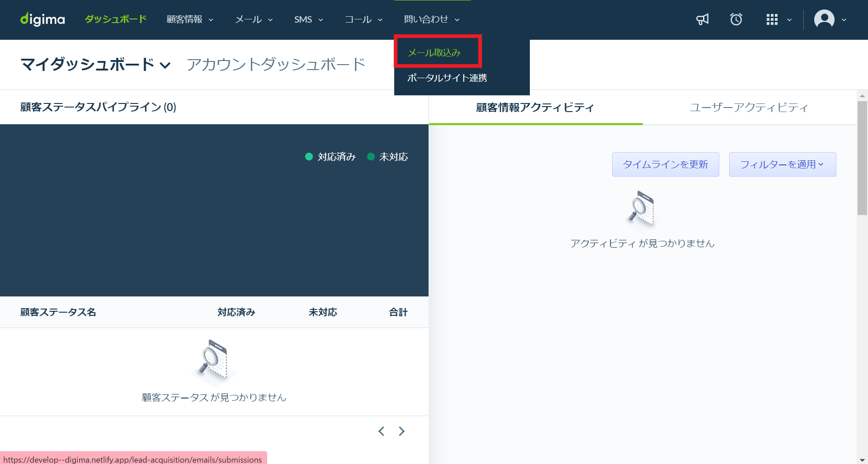868x464 pixels.
Task: Go to next page of customer status table
Action: pos(401,431)
